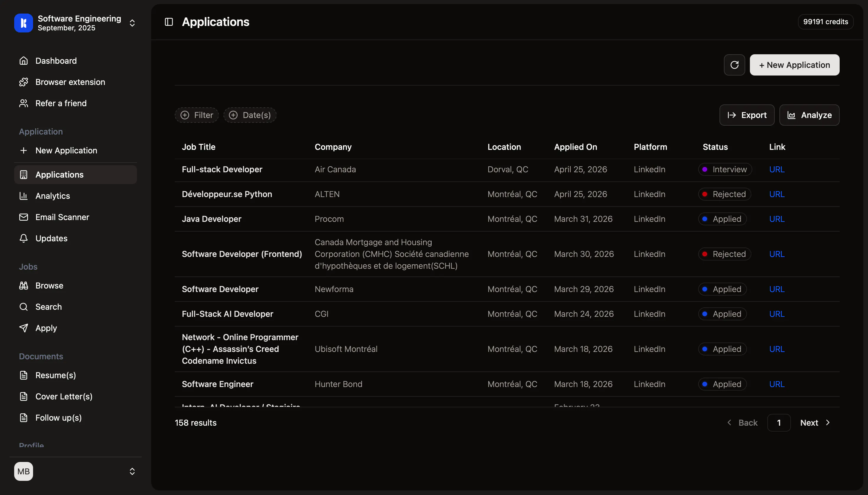This screenshot has width=868, height=495.
Task: Select Applications in the sidebar
Action: (x=76, y=174)
